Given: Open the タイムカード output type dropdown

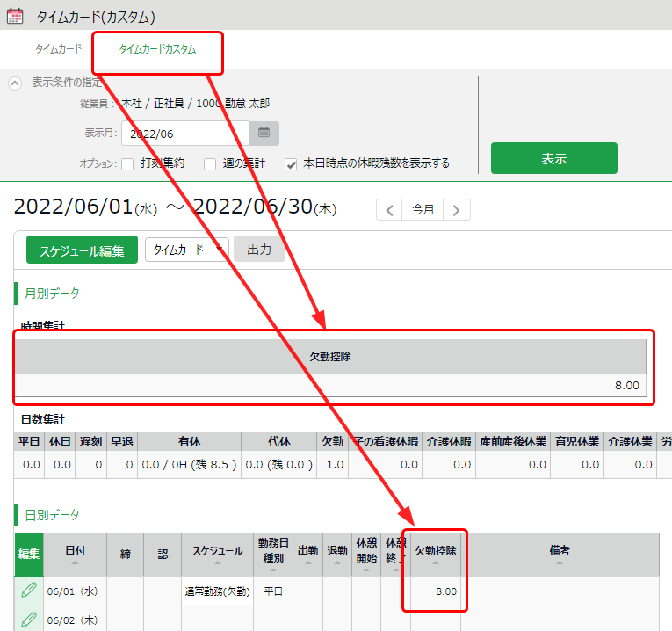Looking at the screenshot, I should pos(186,250).
